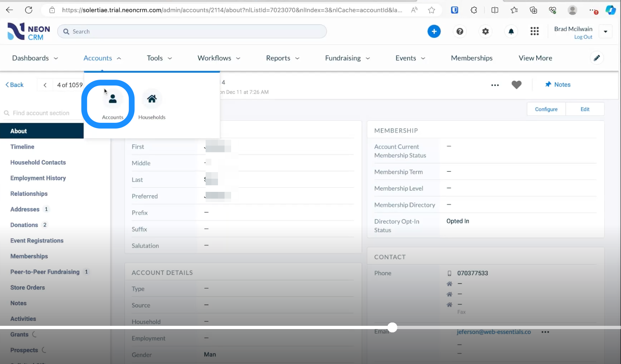This screenshot has width=621, height=364.
Task: Click Log Out link
Action: pyautogui.click(x=583, y=37)
